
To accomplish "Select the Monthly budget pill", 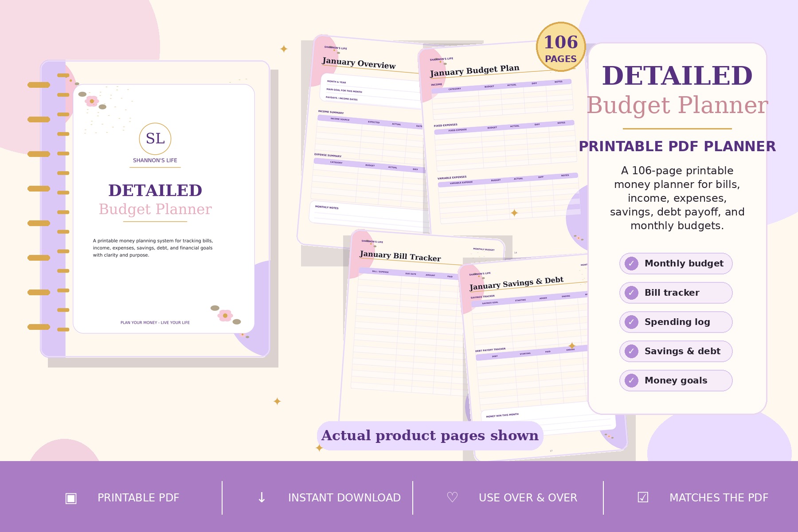I will pyautogui.click(x=676, y=264).
